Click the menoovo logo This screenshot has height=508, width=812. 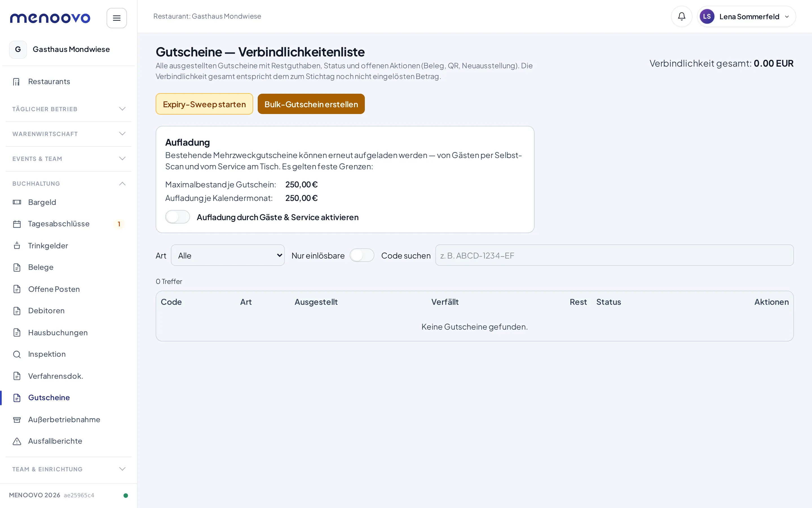point(50,18)
